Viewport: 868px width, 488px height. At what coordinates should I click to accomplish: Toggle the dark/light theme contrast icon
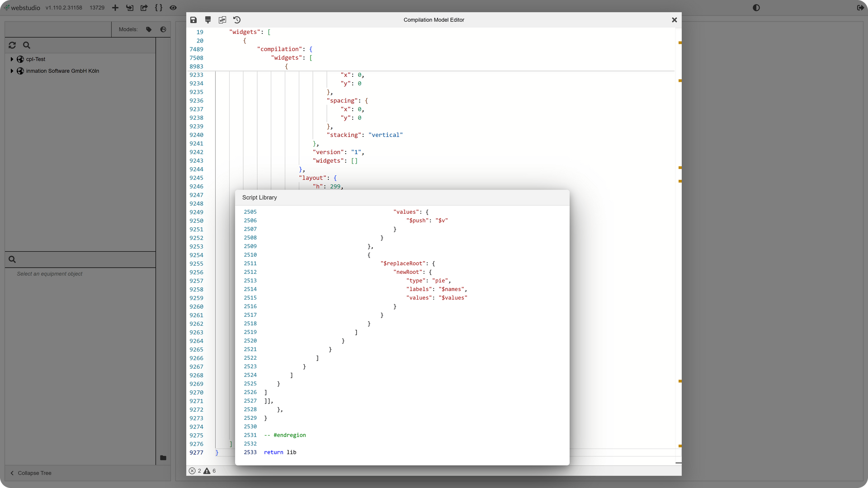(756, 8)
